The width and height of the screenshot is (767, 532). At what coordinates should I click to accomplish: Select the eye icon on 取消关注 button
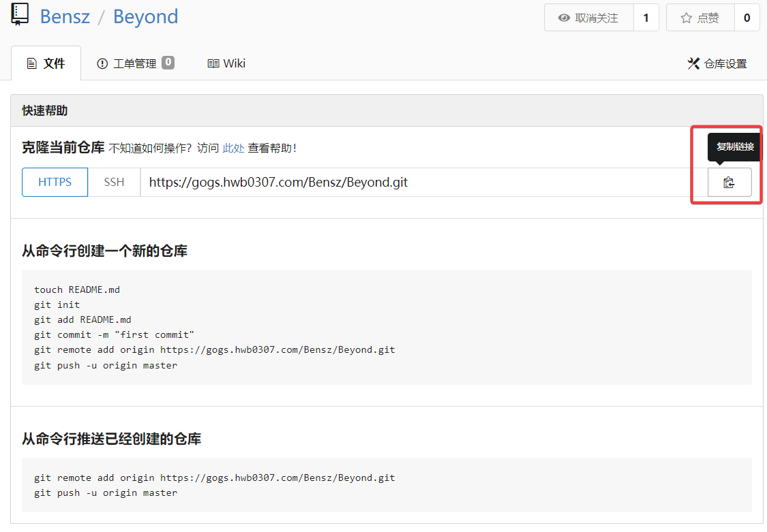tap(565, 17)
